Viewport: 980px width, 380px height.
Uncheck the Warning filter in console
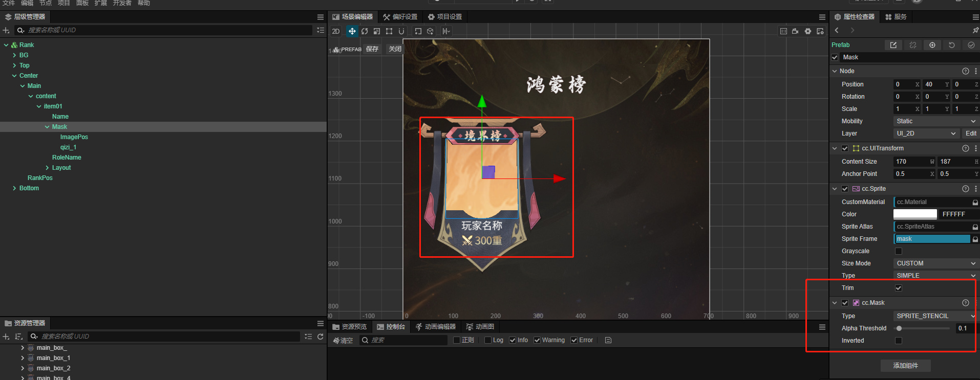(x=537, y=340)
